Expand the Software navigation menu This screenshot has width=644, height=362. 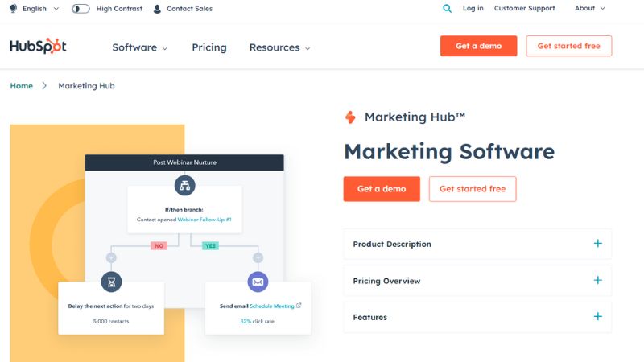point(139,47)
